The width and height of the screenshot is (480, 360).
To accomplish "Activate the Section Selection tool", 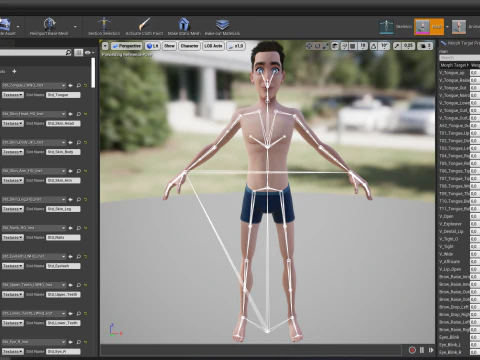I will [104, 26].
